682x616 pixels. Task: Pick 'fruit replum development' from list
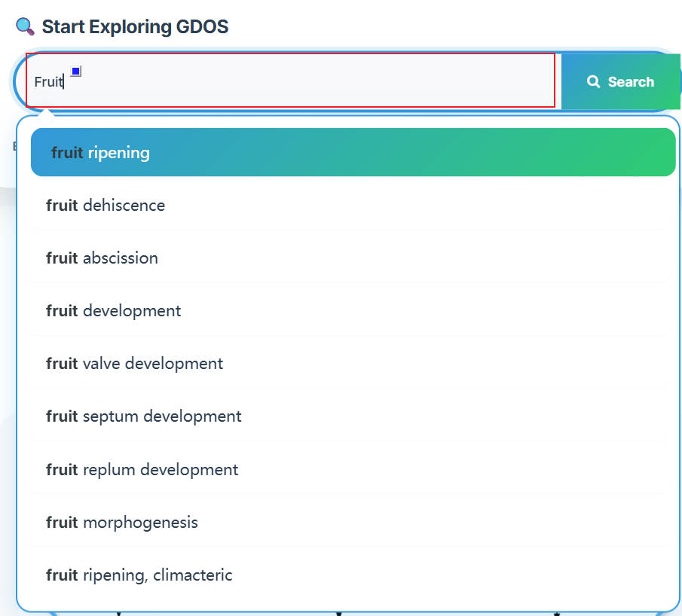point(353,469)
